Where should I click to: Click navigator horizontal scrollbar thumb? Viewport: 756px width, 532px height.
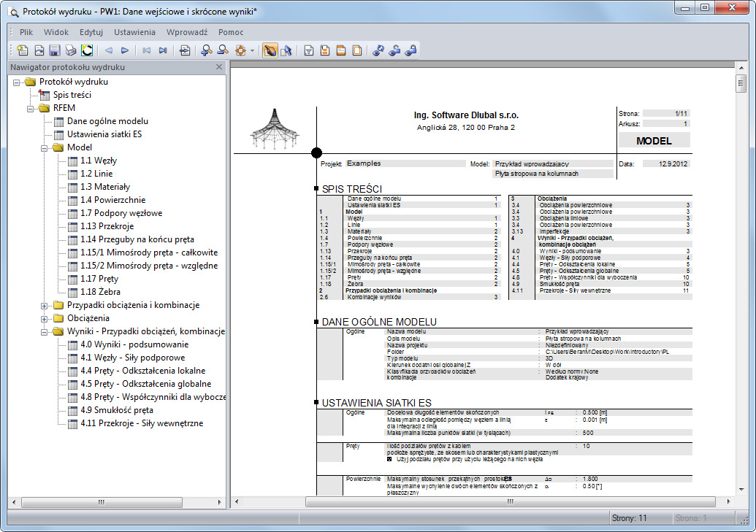pyautogui.click(x=102, y=502)
